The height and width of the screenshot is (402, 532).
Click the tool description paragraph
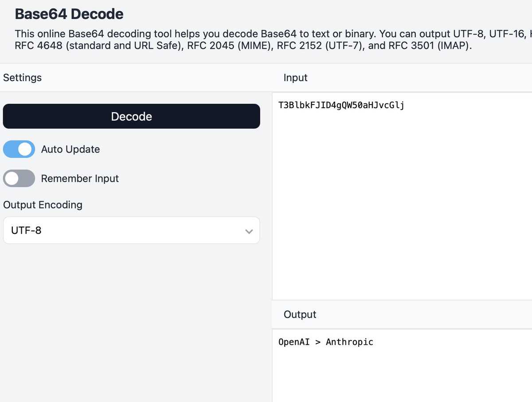pos(273,40)
